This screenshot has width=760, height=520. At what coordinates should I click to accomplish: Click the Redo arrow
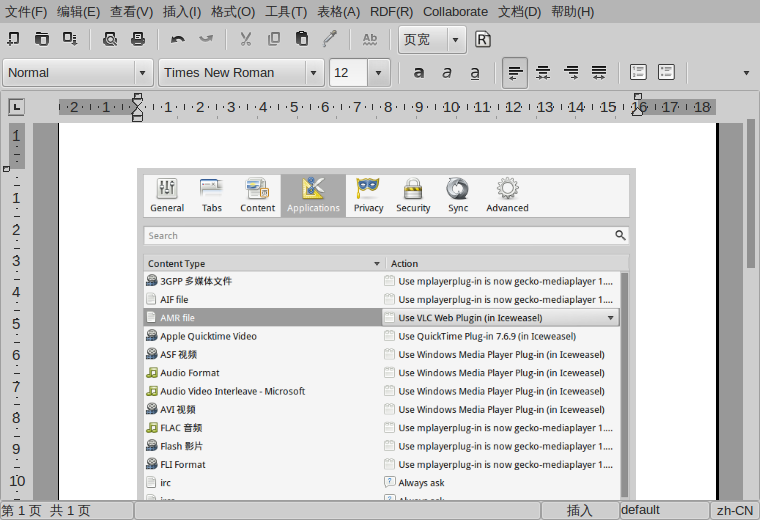click(206, 39)
